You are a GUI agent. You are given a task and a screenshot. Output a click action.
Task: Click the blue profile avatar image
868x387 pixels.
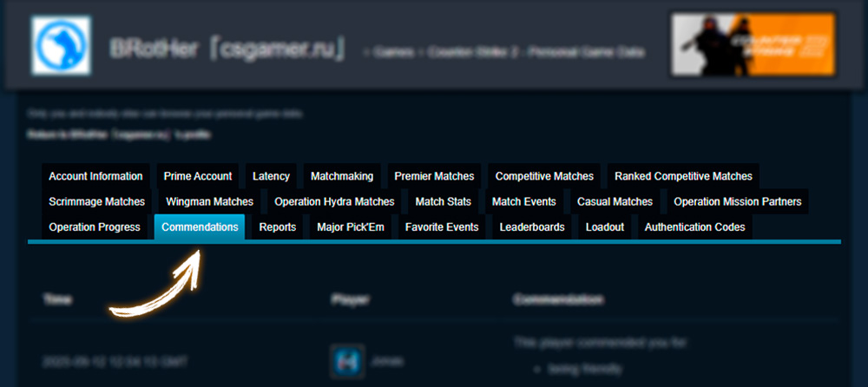click(x=61, y=45)
